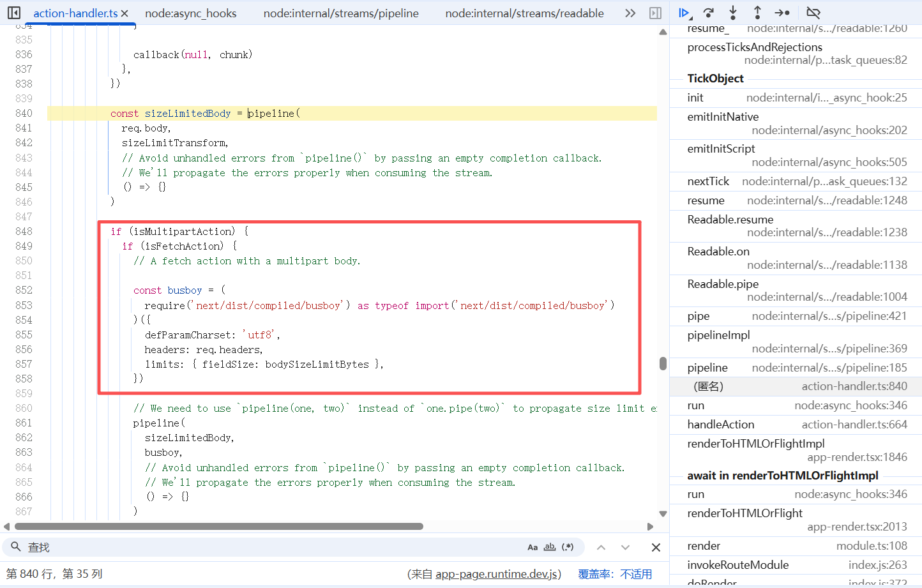The height and width of the screenshot is (588, 922).
Task: Jump to next search result
Action: coord(625,547)
